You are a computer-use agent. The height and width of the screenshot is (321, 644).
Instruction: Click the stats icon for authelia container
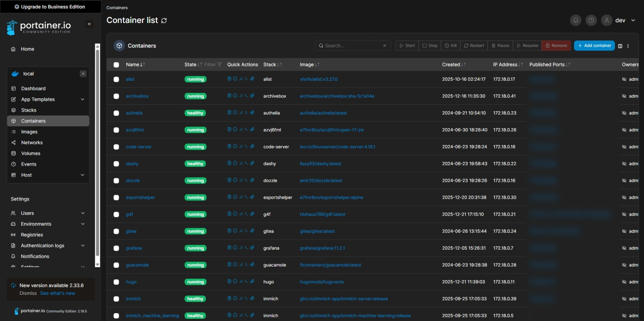[241, 113]
